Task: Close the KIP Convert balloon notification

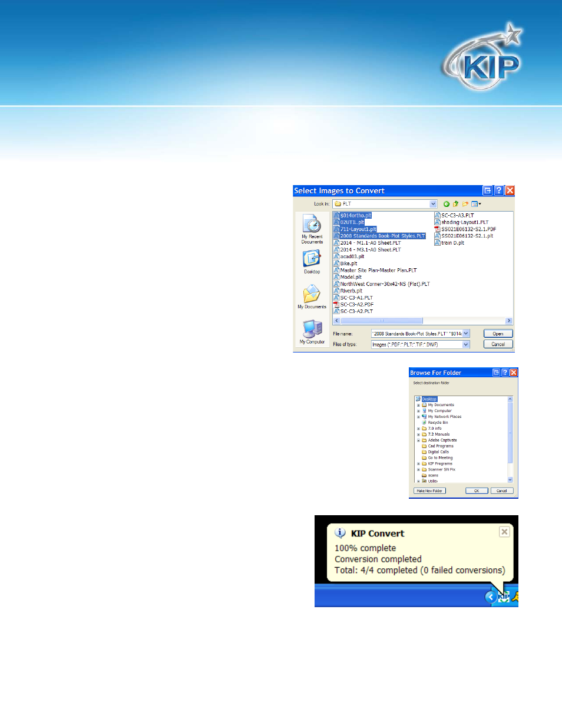Action: 504,532
